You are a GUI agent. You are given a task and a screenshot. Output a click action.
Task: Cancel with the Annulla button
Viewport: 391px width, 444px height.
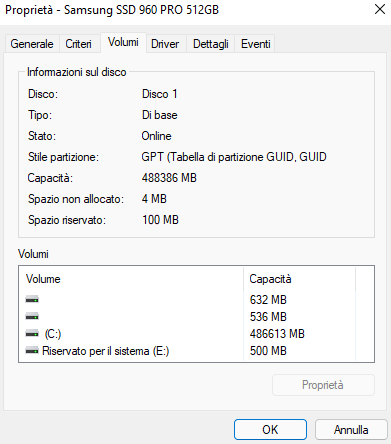tap(351, 430)
